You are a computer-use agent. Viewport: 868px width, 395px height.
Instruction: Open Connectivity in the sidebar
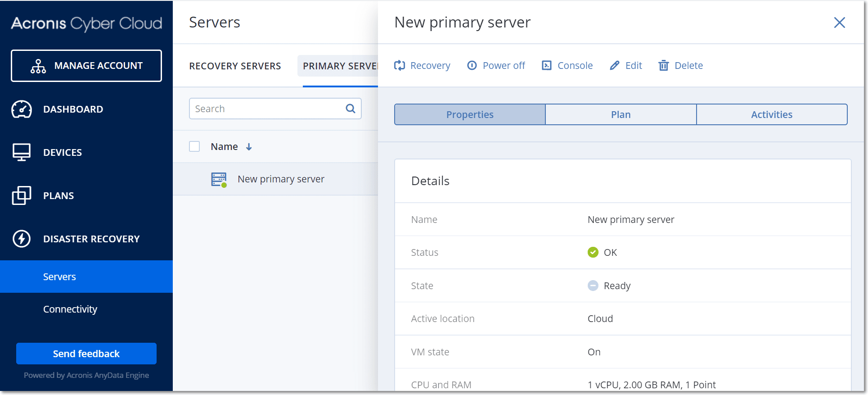70,309
